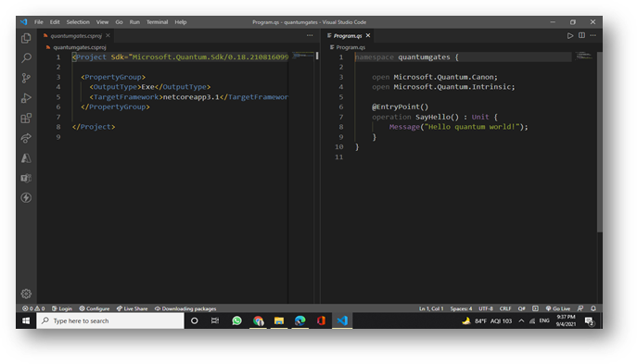Open the Teams icon in activity bar
The height and width of the screenshot is (364, 637).
point(26,178)
